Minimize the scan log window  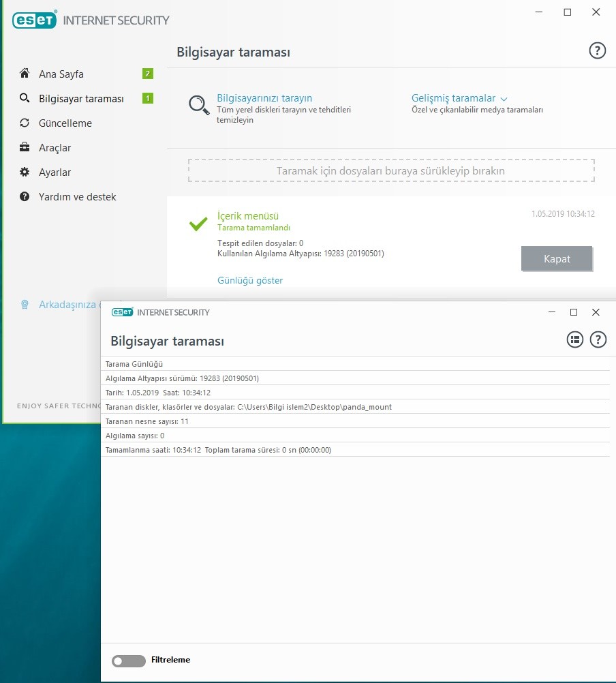(552, 312)
